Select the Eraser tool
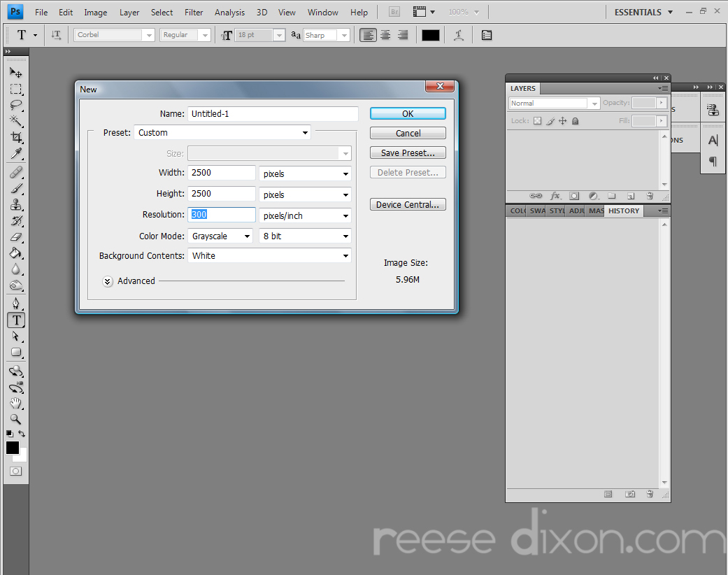 click(16, 237)
